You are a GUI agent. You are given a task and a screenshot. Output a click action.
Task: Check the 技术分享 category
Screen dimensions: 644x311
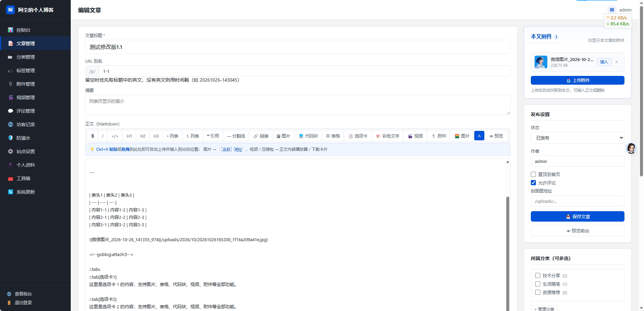click(538, 276)
